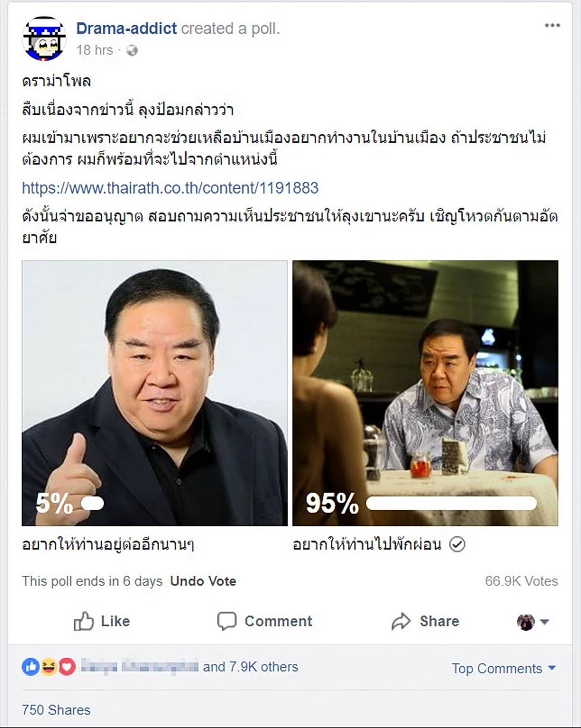Click the Share arrow icon

[401, 622]
